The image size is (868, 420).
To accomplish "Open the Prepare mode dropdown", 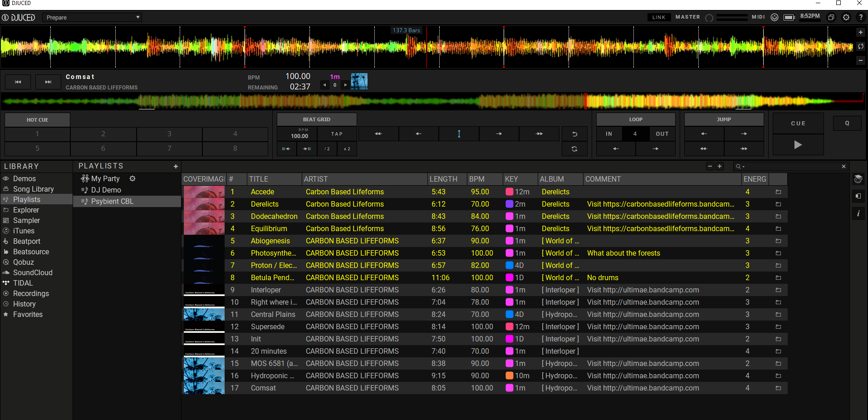I will coord(93,18).
